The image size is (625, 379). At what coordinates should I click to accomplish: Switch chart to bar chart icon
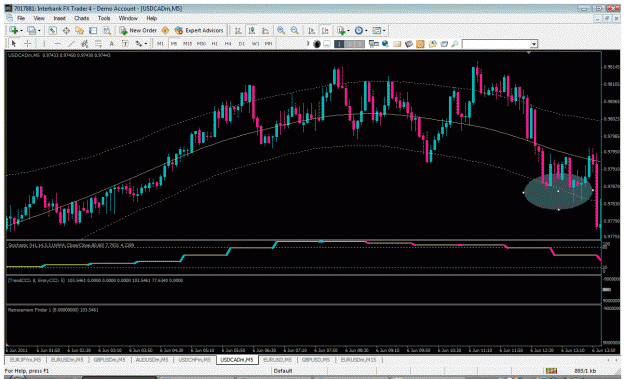tap(238, 30)
